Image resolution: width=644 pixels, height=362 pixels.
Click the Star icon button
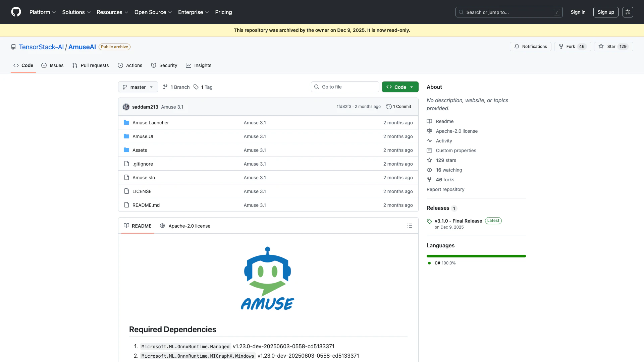pos(601,47)
